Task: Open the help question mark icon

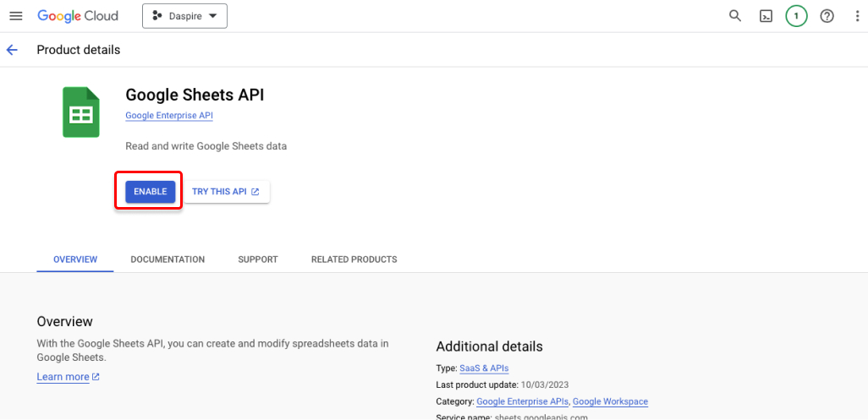Action: point(827,16)
